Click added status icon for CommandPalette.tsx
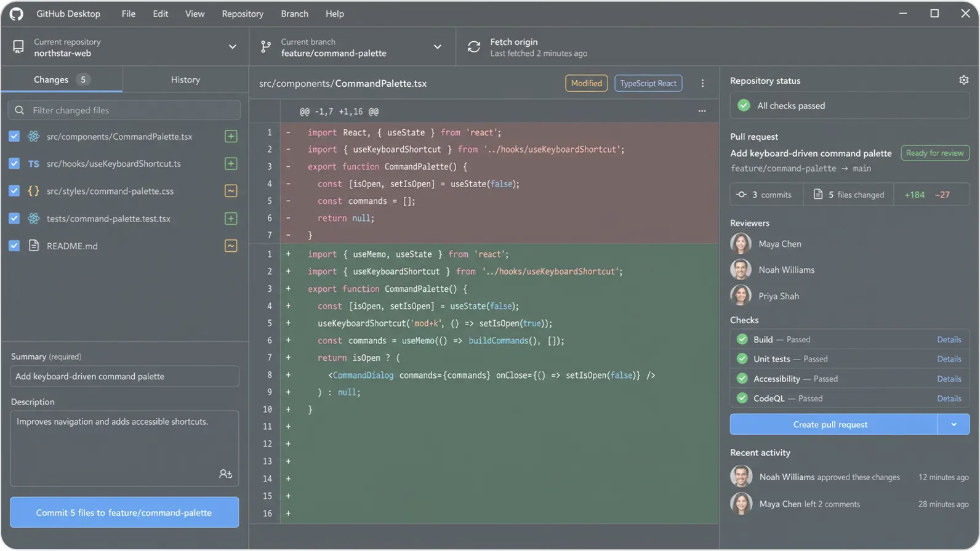The width and height of the screenshot is (980, 551). point(231,136)
